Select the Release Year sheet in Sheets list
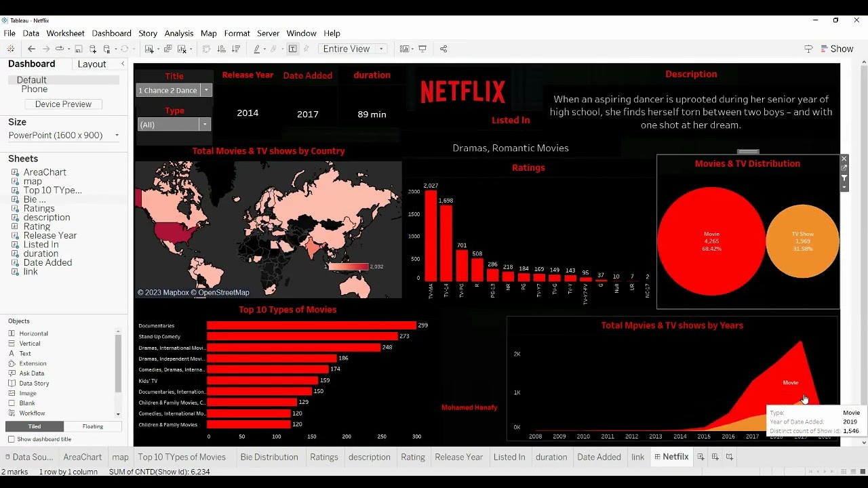The image size is (868, 488). tap(50, 236)
